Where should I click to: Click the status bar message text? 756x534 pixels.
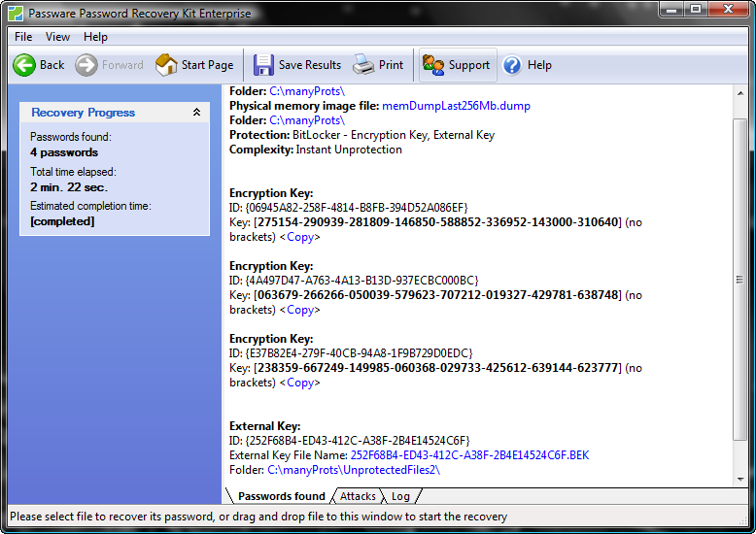click(x=258, y=517)
